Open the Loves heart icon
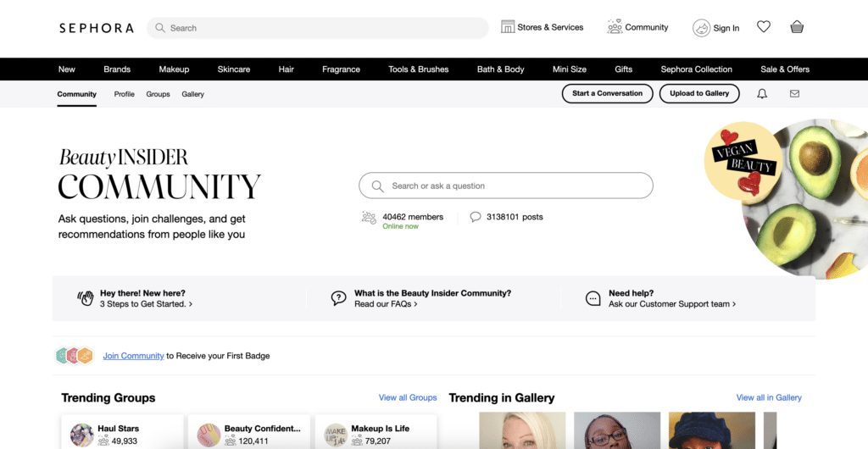 (764, 26)
